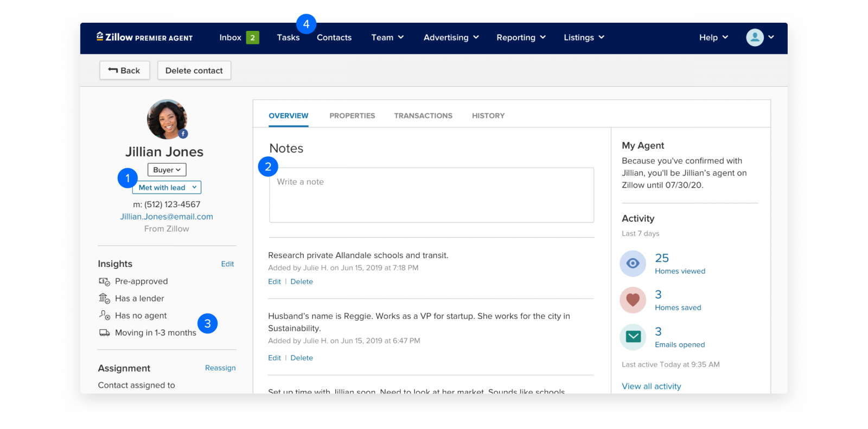This screenshot has width=868, height=429.
Task: Open the Transactions tab
Action: click(423, 116)
